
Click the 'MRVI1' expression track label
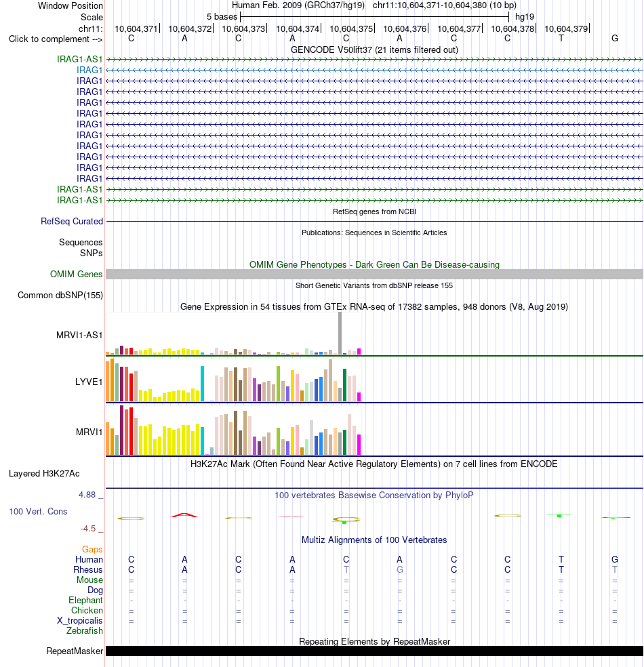point(89,432)
